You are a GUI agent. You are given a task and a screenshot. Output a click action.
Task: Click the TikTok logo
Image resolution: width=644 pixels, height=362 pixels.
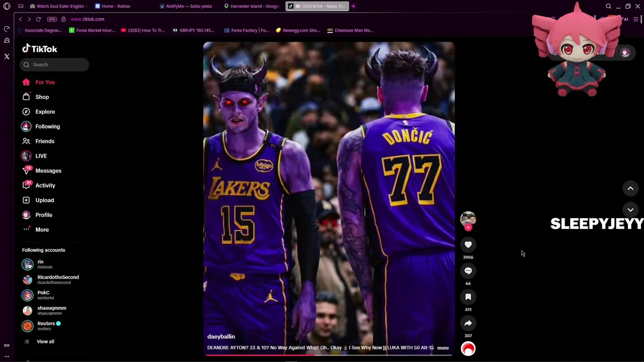[40, 49]
